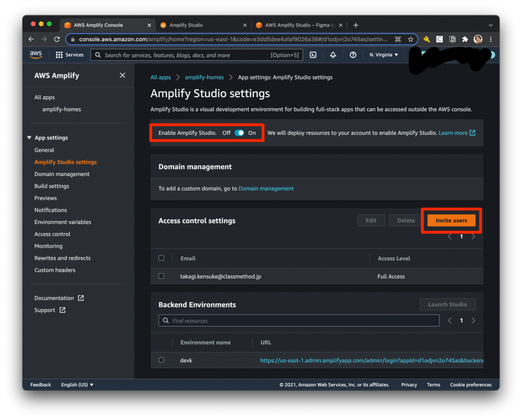Open the help question mark icon

(x=353, y=55)
